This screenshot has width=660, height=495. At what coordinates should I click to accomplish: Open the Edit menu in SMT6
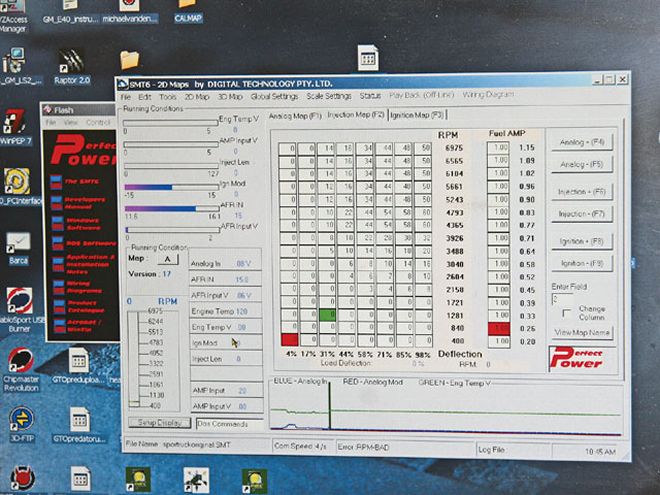coord(145,97)
